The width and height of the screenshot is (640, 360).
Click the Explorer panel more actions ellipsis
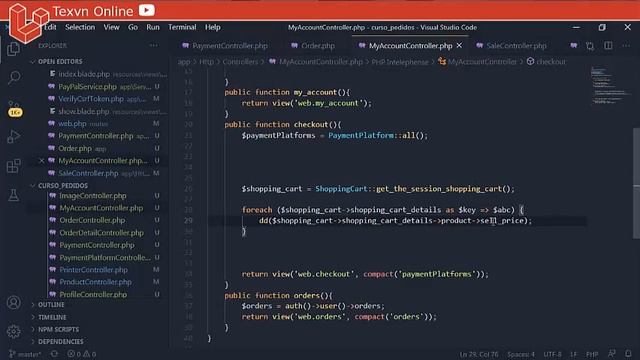coord(153,46)
